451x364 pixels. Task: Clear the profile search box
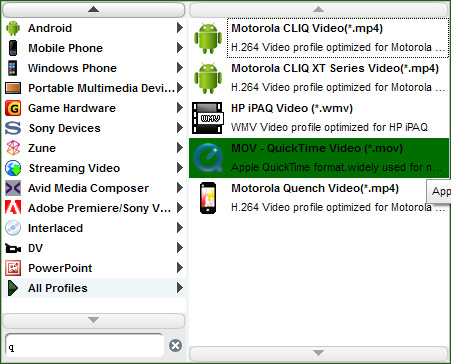pyautogui.click(x=175, y=345)
